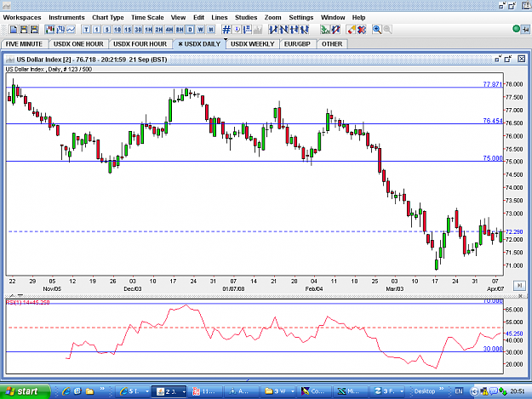Click the greyed zoom out magnifier

click(387, 30)
